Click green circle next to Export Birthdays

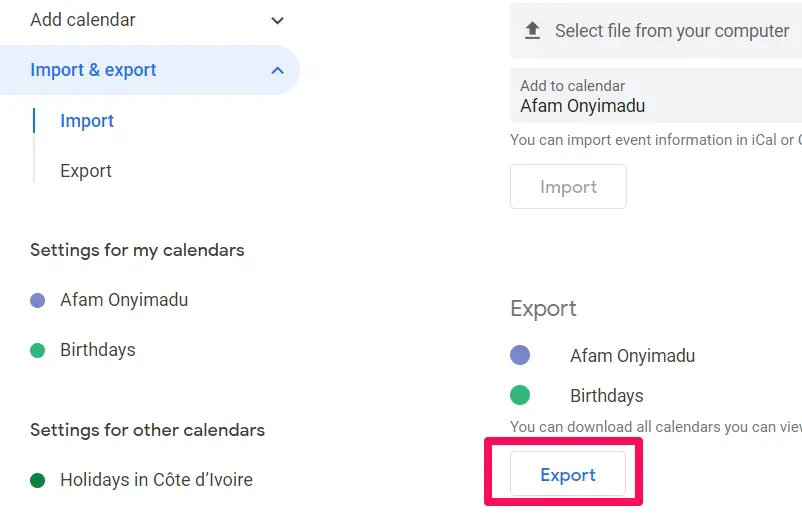click(x=520, y=395)
